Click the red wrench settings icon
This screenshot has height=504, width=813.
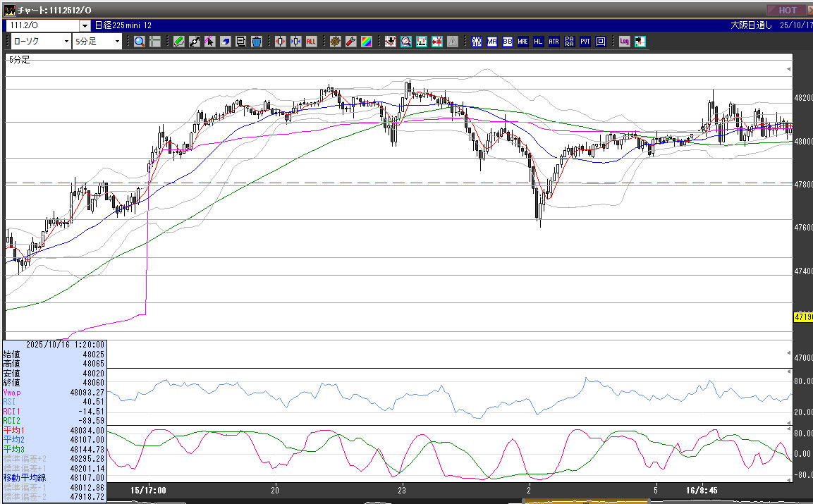pos(350,42)
